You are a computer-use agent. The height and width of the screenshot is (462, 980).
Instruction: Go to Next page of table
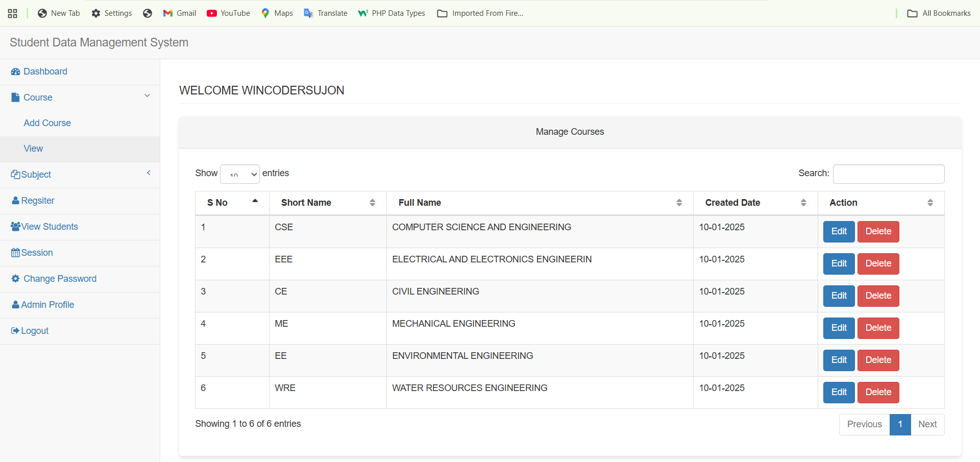pyautogui.click(x=927, y=424)
